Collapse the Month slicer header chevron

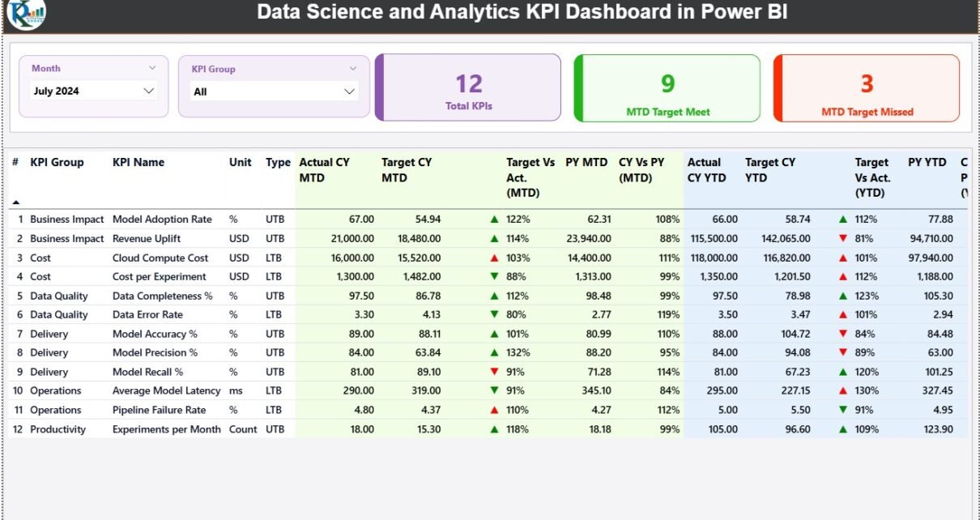152,68
